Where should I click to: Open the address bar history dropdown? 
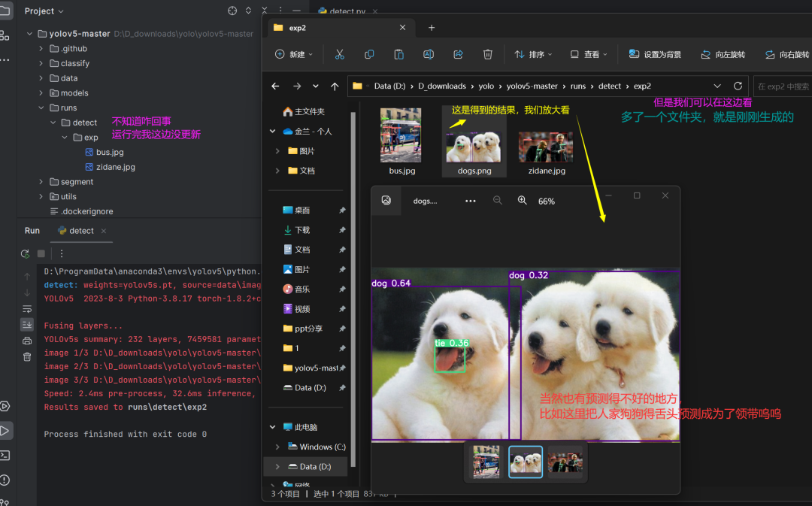coord(717,86)
